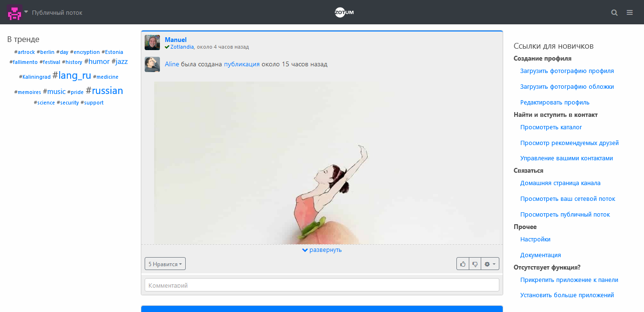Open the pink robot channel avatar menu
The width and height of the screenshot is (644, 312).
tap(14, 12)
